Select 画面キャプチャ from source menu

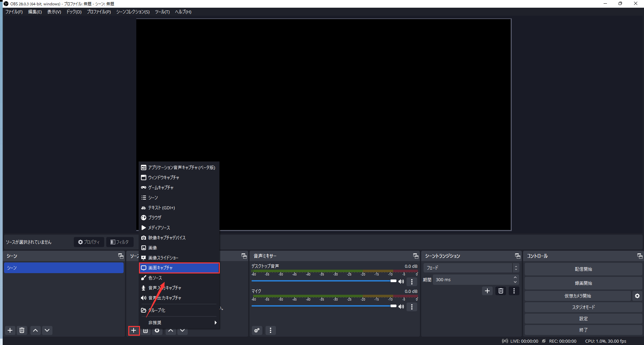coord(179,268)
